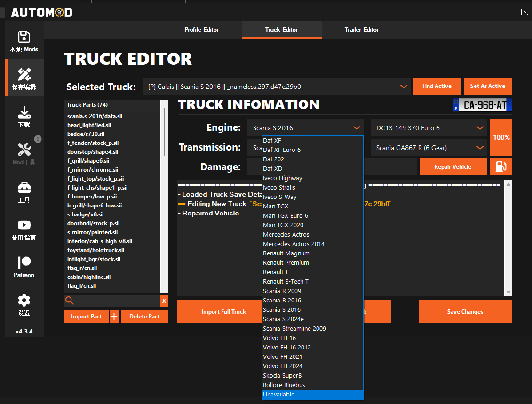532x404 pixels.
Task: Open the 本地 Mods sidebar section
Action: pyautogui.click(x=24, y=41)
